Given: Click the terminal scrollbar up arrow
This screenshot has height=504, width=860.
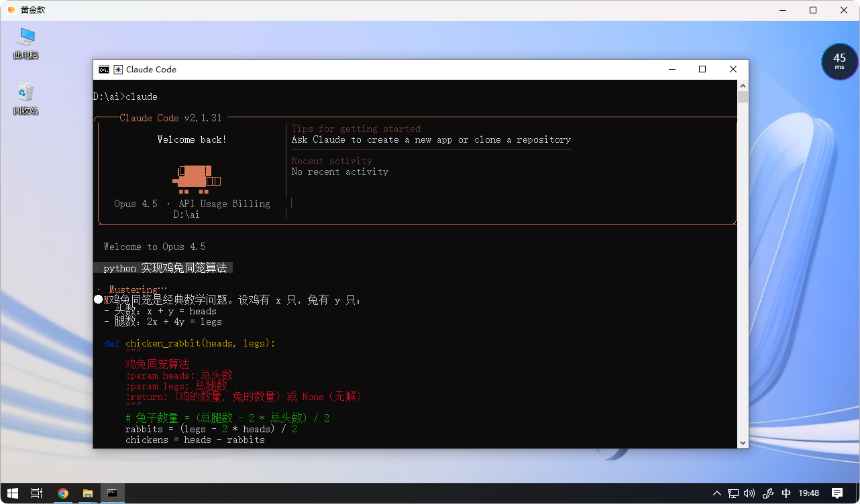Looking at the screenshot, I should (743, 86).
